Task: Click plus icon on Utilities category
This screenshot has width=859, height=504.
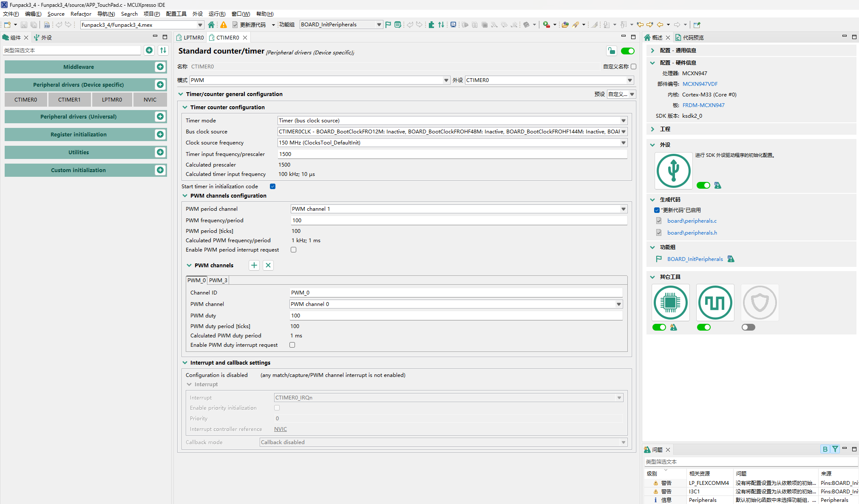Action: [x=160, y=152]
